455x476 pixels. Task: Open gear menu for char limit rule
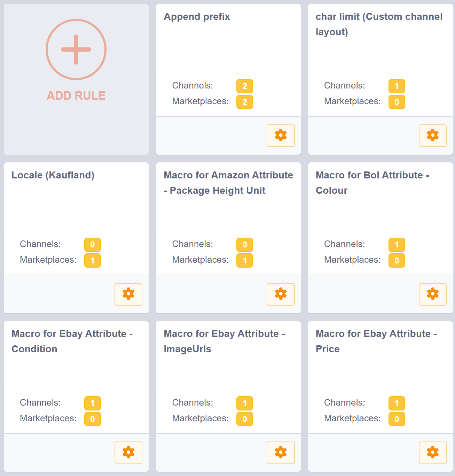[432, 136]
